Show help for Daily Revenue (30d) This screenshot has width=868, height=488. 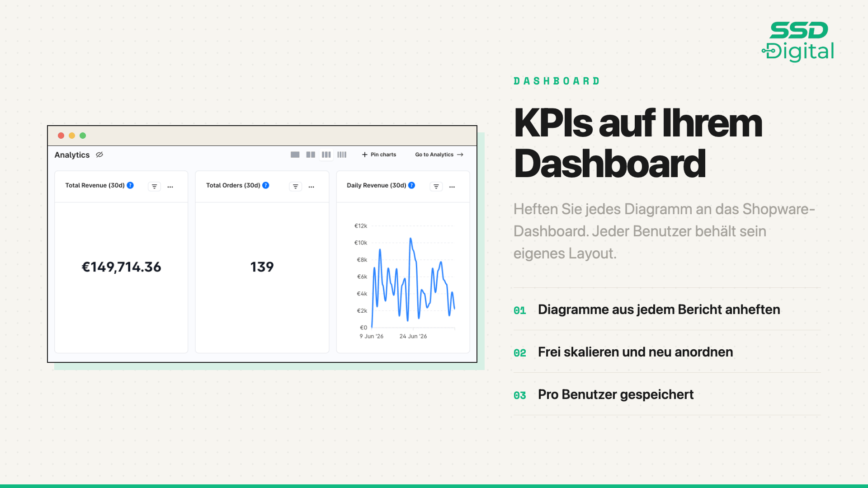pos(411,185)
